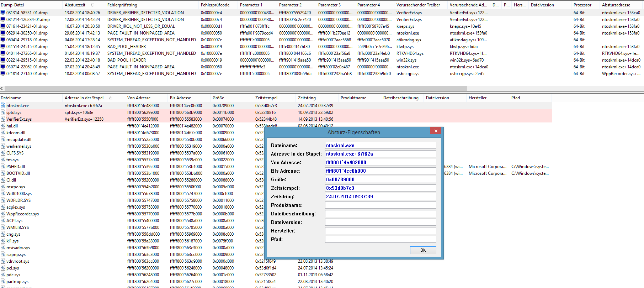This screenshot has width=644, height=288.
Task: Select the usbccgp.sys driver cell
Action: (x=408, y=73)
